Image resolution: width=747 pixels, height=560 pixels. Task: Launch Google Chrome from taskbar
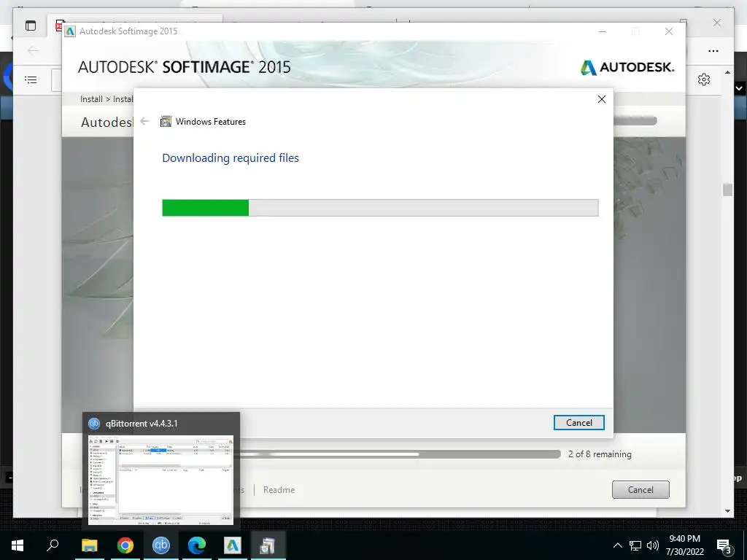[x=125, y=545]
